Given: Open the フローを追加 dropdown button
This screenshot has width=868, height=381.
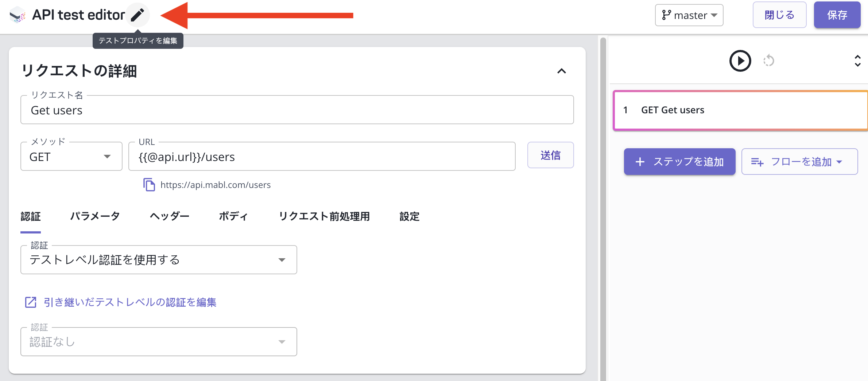Looking at the screenshot, I should [799, 161].
